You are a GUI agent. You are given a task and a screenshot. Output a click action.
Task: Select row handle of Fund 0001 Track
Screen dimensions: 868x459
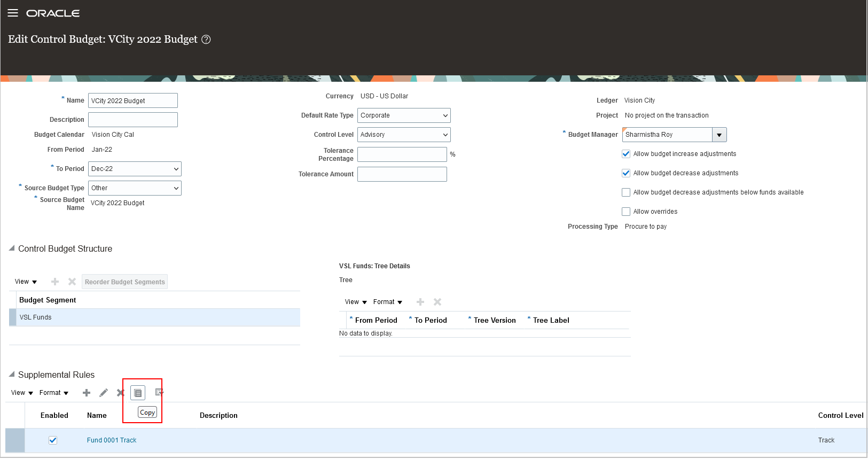tap(15, 440)
